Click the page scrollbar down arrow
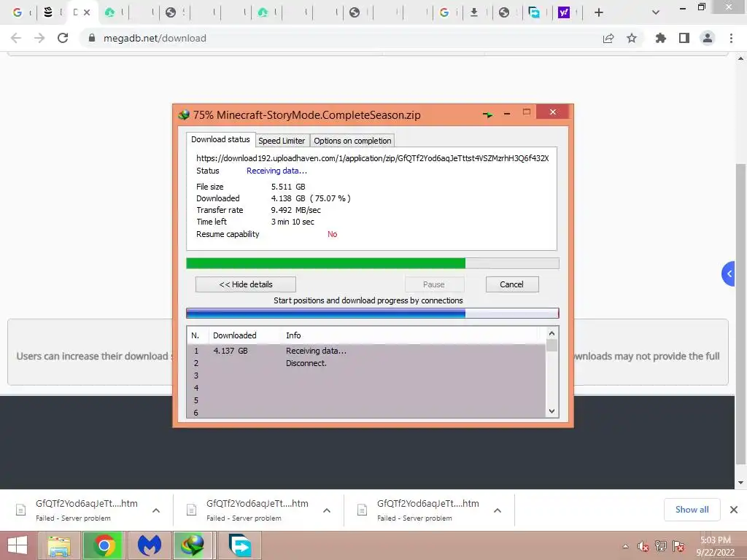 [x=741, y=483]
